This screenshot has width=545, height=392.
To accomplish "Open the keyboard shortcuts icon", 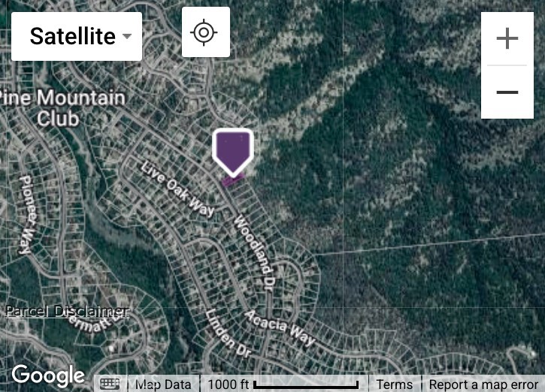I will (x=110, y=384).
